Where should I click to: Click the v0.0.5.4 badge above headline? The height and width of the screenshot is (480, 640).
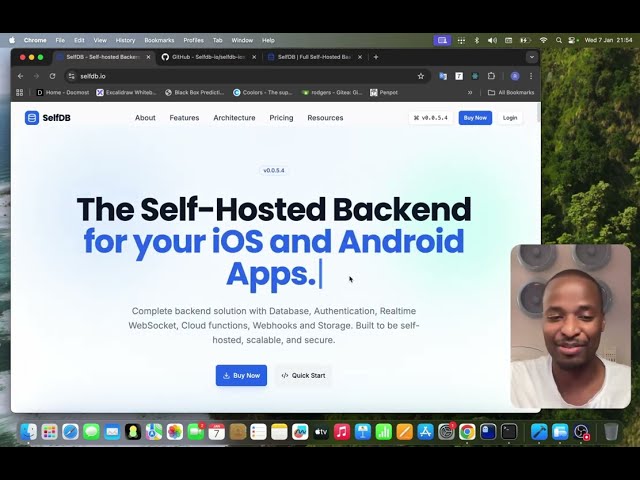[x=274, y=170]
